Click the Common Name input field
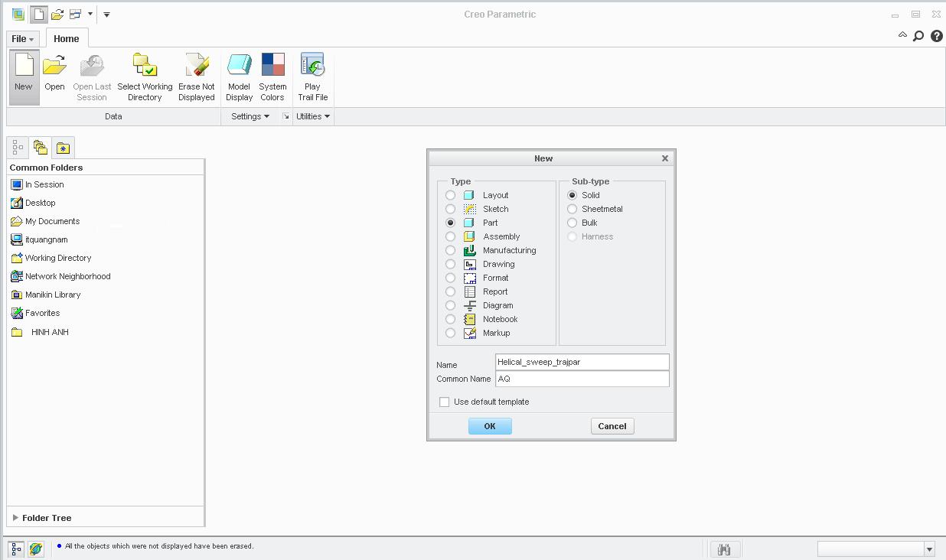Screen dimensions: 946x560 tap(582, 379)
